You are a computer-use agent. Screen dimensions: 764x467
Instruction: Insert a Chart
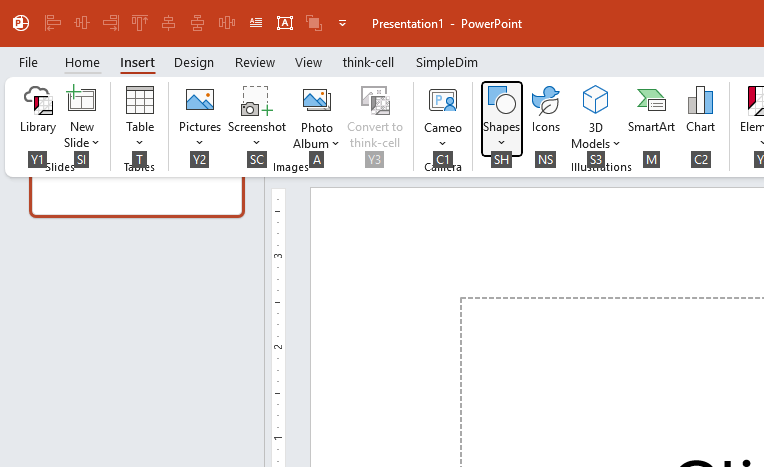click(700, 110)
